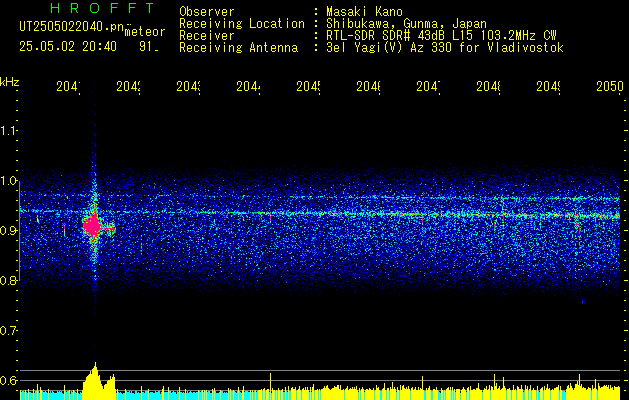This screenshot has height=400, width=629.
Task: Click the 2045 time axis marker
Action: 309,87
